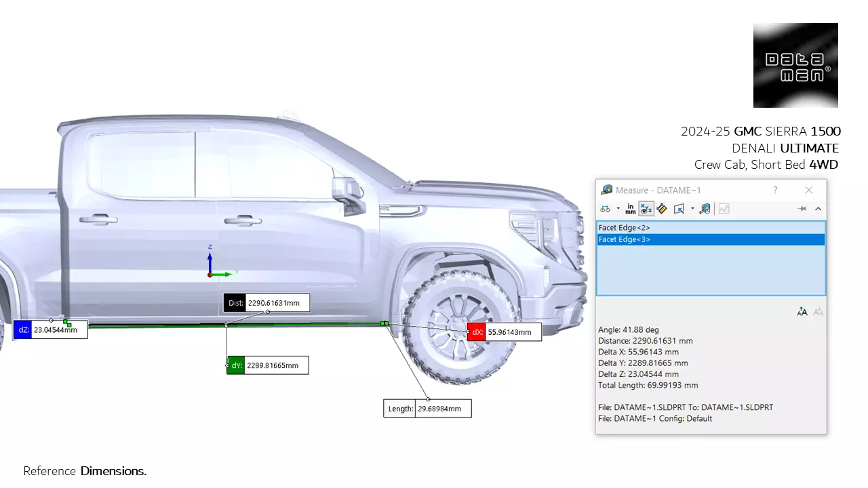Click the Length 29.68984mm callout

pyautogui.click(x=427, y=409)
